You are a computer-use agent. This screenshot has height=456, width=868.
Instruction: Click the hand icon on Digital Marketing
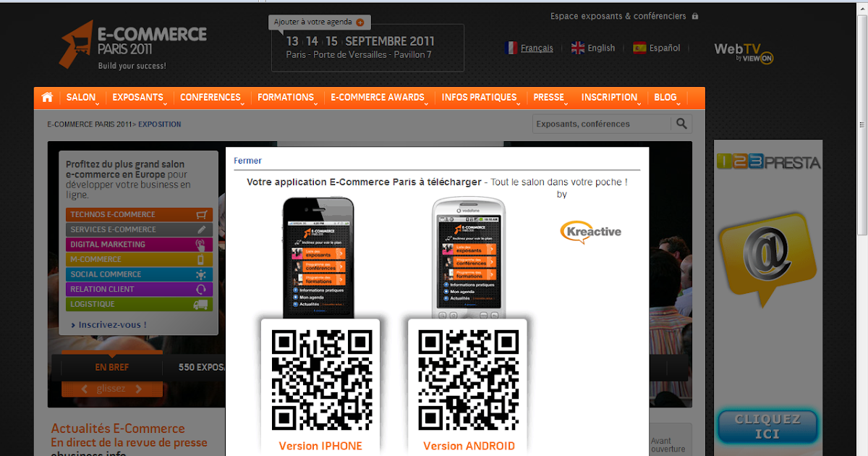pyautogui.click(x=201, y=245)
